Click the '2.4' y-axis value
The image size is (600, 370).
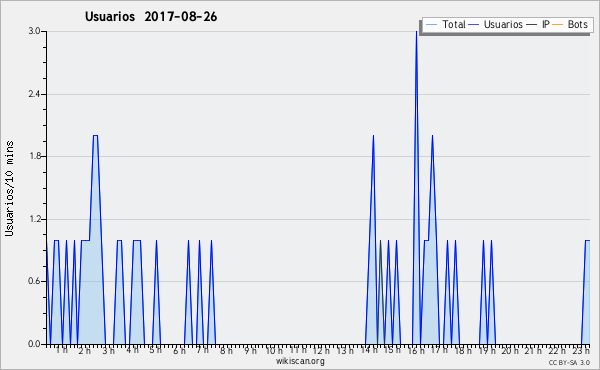[x=34, y=94]
